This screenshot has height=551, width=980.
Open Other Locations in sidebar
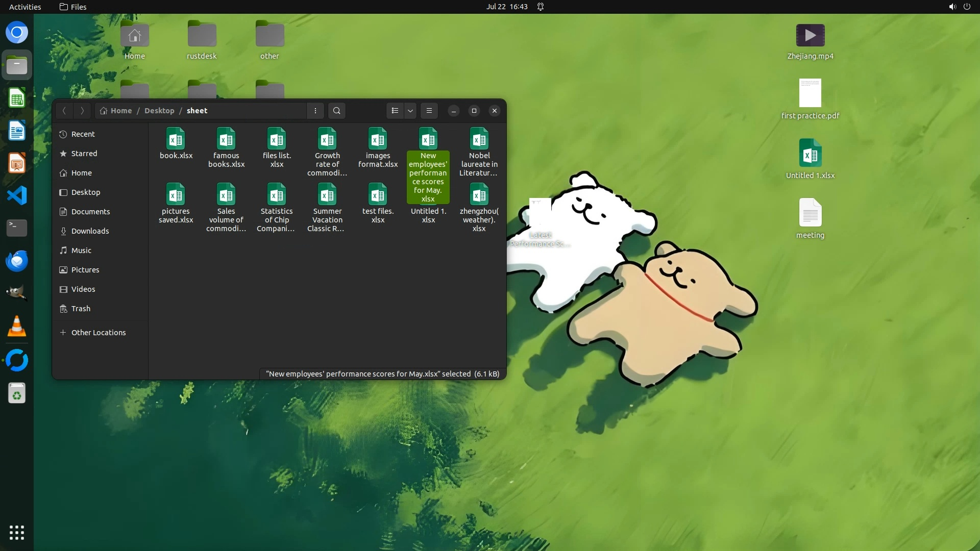[x=99, y=333]
